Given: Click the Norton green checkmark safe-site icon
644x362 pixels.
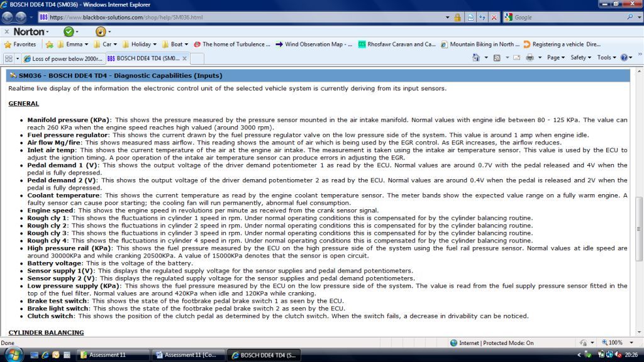Looking at the screenshot, I should click(69, 31).
